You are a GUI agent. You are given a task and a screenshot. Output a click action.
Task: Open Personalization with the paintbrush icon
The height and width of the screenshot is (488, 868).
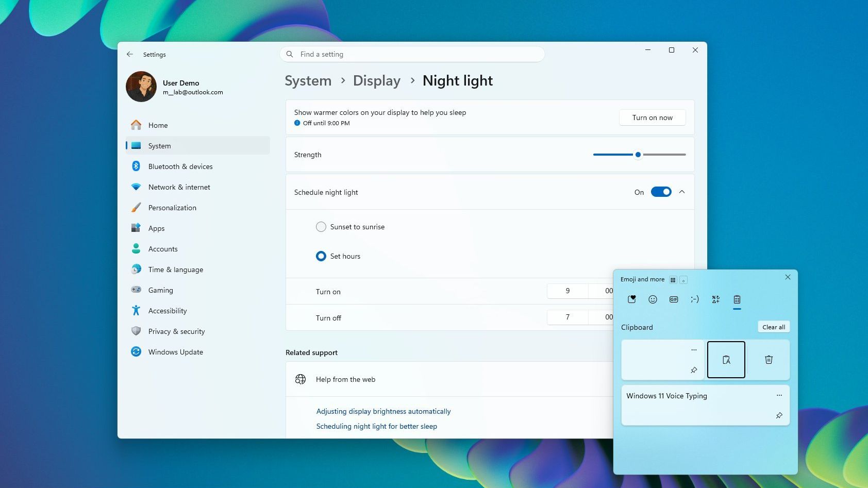point(198,208)
